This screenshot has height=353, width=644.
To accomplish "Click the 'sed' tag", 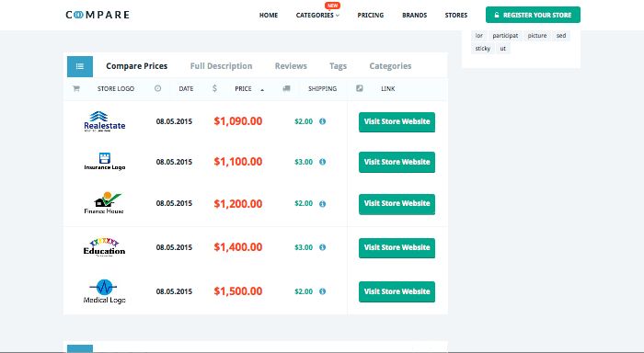I will point(561,36).
